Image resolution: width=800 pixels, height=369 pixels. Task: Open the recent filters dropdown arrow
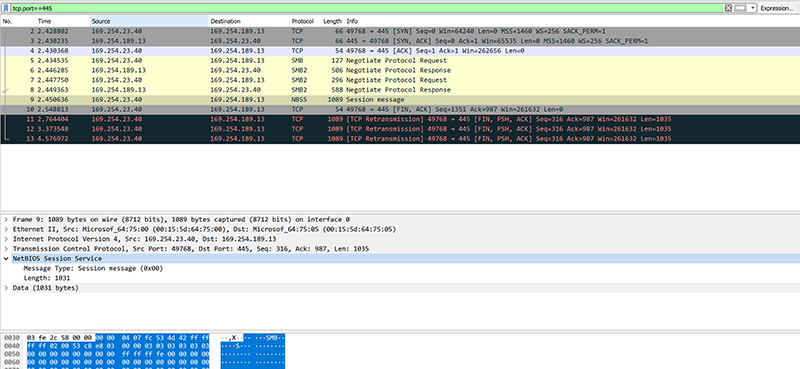coord(753,8)
